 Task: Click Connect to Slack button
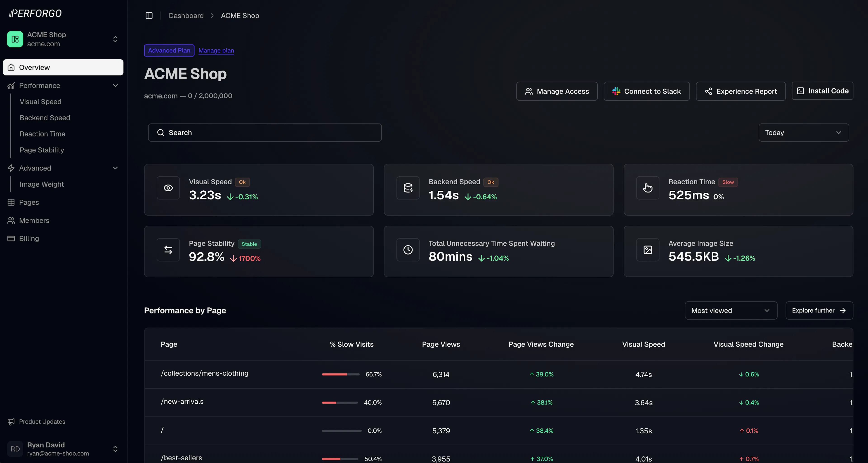(x=647, y=91)
